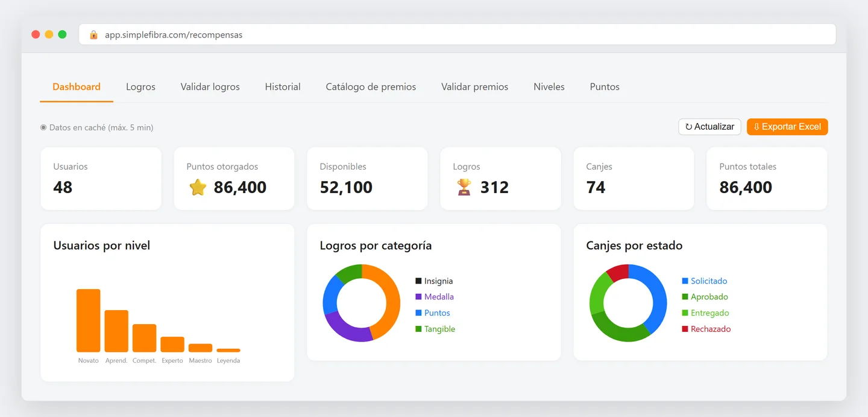
Task: Click the Logros por categoría heading
Action: (x=376, y=246)
